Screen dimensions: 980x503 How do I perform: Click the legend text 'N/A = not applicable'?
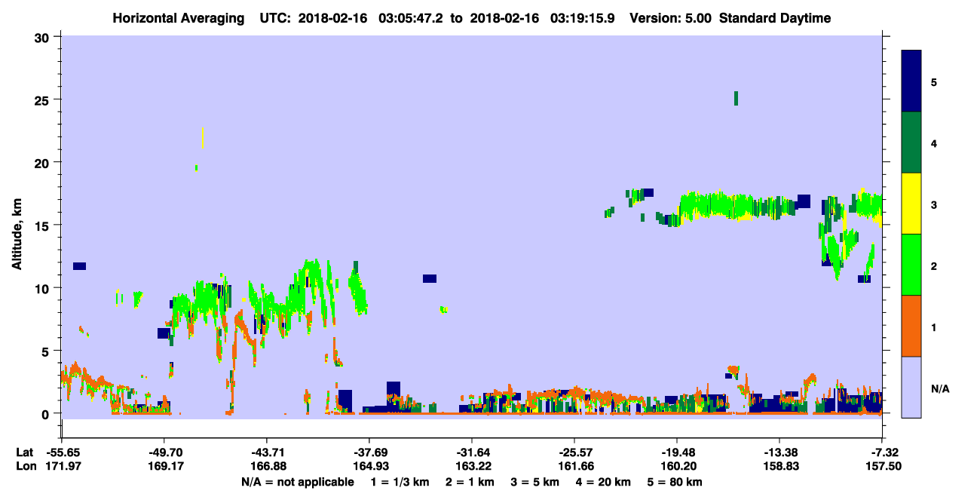(297, 482)
